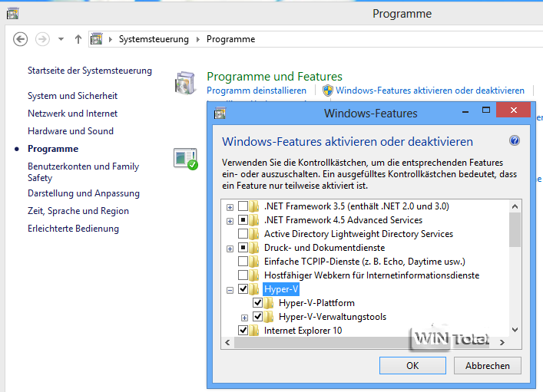The width and height of the screenshot is (543, 392).
Task: Select Systemsteuerung in the breadcrumb
Action: (154, 39)
